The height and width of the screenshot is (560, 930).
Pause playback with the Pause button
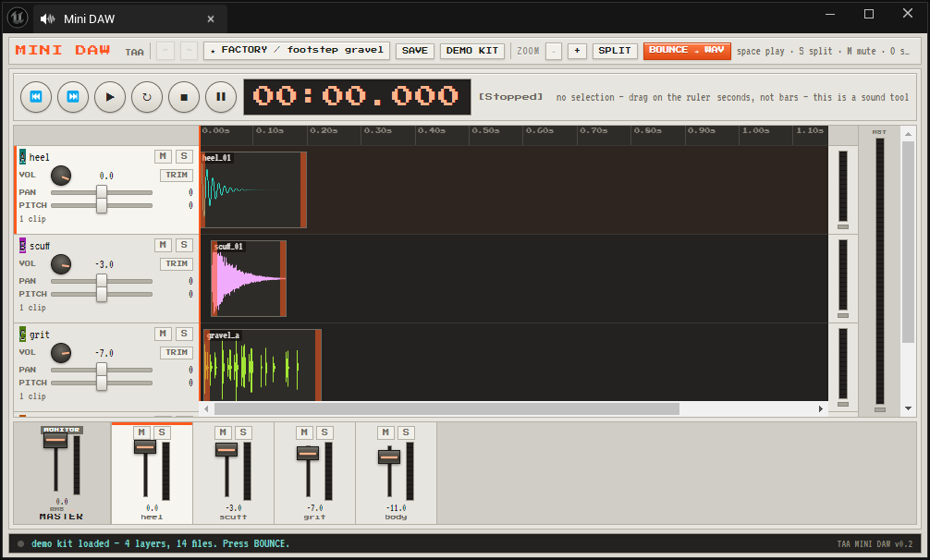[221, 97]
